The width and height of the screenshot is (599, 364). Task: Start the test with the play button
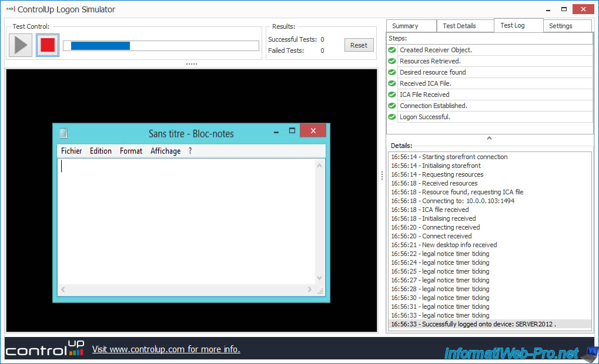21,45
